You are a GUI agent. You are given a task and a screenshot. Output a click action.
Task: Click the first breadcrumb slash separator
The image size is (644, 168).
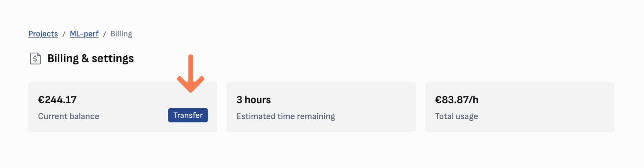tap(64, 34)
